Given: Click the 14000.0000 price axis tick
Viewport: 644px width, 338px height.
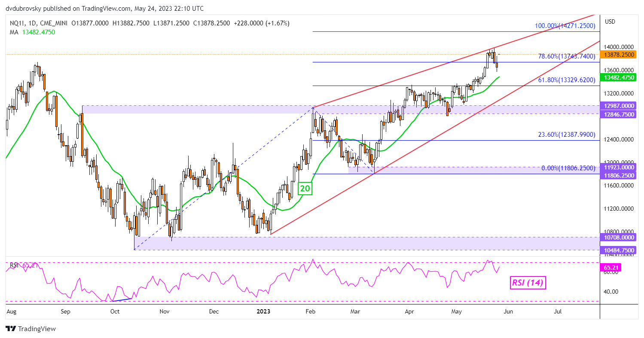Looking at the screenshot, I should 619,47.
